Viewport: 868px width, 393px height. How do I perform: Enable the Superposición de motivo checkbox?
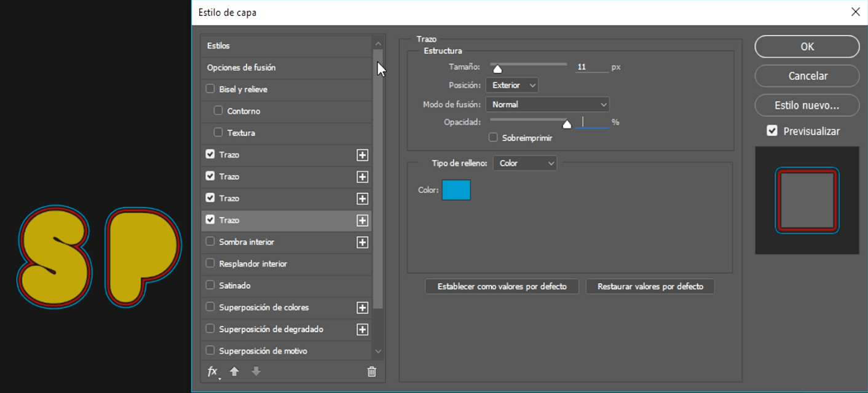(x=210, y=351)
